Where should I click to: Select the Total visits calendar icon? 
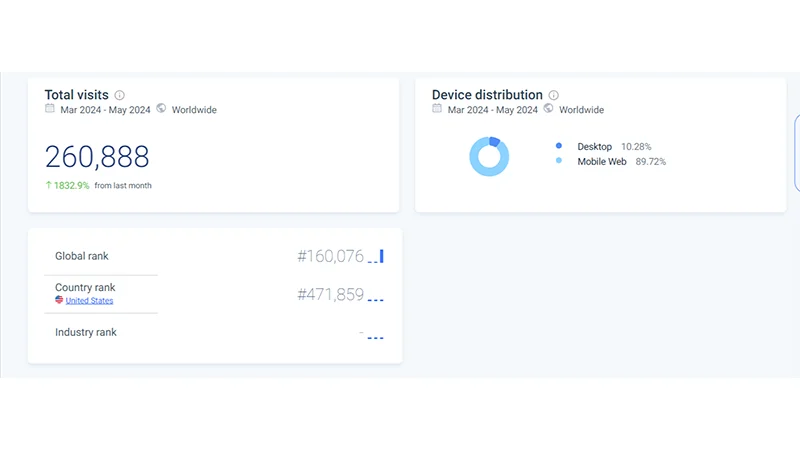(x=49, y=108)
